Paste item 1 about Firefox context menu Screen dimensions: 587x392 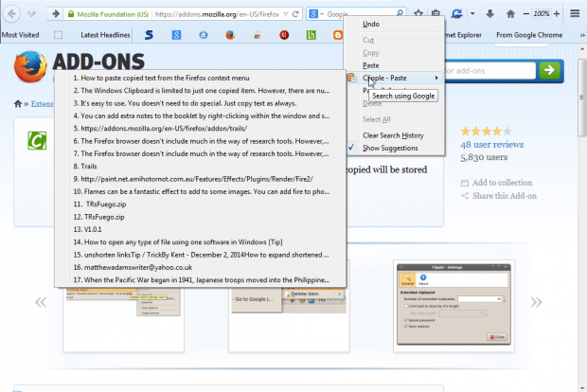click(x=201, y=78)
